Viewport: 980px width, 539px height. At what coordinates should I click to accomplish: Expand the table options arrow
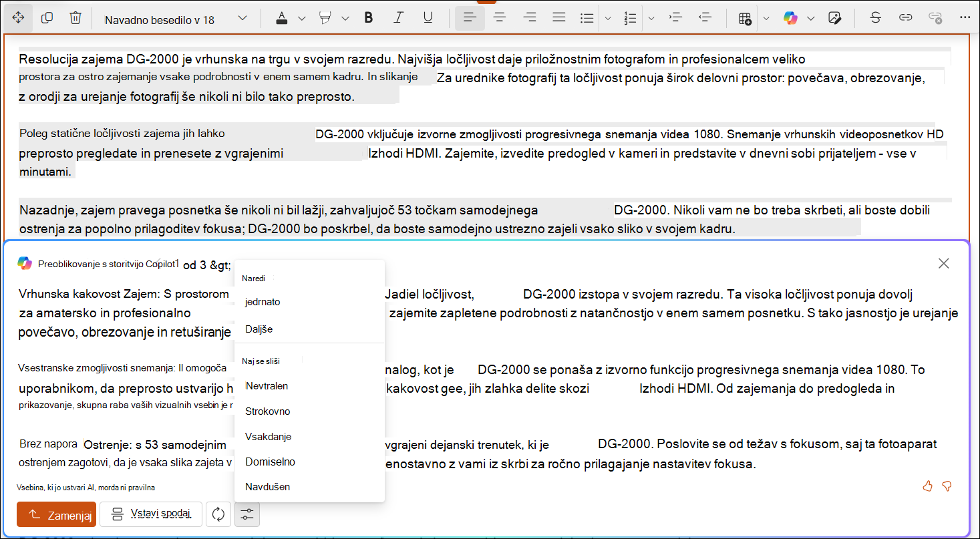[x=766, y=18]
